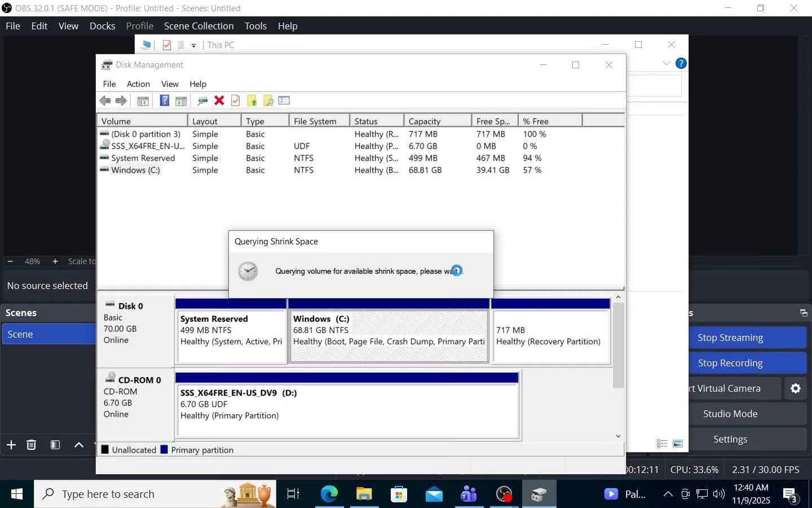Open Microsoft Edge from the taskbar
This screenshot has width=812, height=508.
tap(329, 494)
